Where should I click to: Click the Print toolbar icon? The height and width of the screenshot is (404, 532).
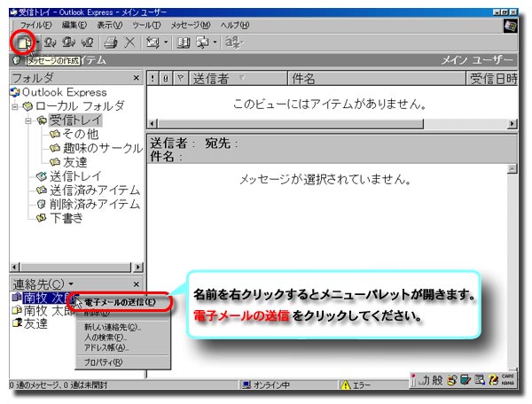[111, 43]
